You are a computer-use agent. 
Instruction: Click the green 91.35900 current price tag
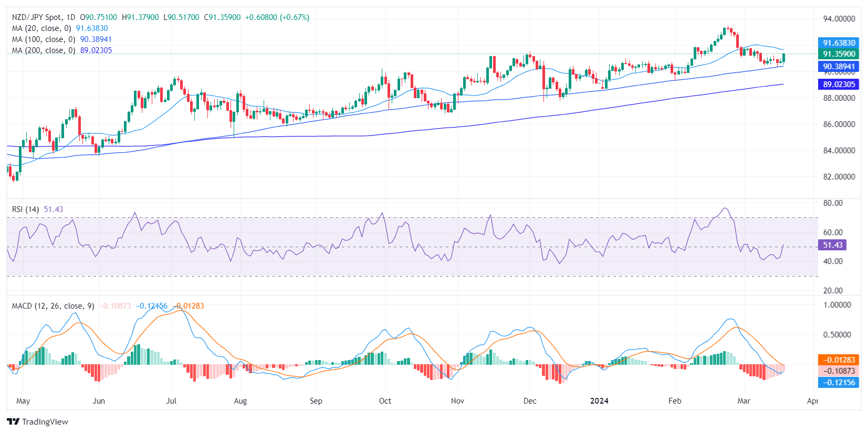point(838,54)
